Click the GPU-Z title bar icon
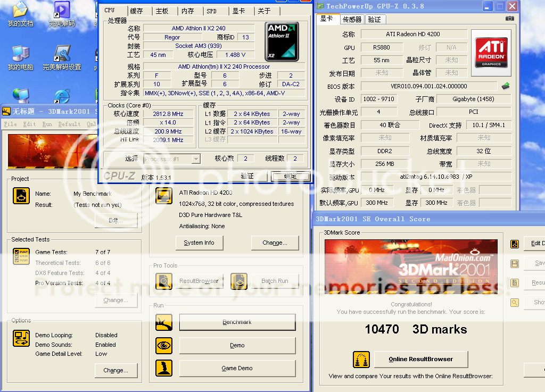545x392 pixels. 320,6
